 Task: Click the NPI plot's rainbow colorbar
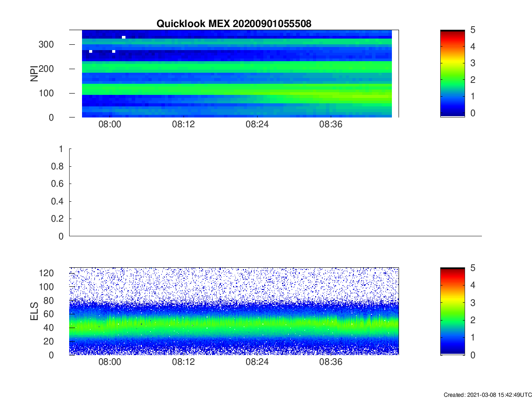click(452, 74)
